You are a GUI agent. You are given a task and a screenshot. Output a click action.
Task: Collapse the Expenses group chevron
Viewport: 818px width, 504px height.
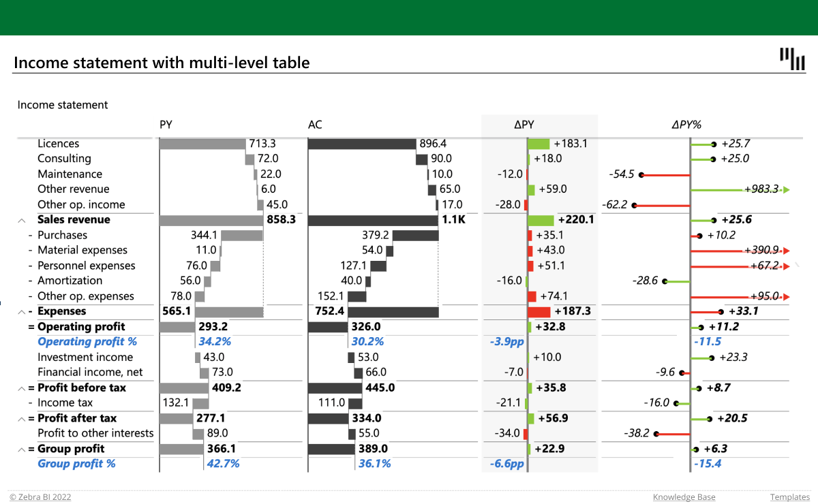pos(21,311)
